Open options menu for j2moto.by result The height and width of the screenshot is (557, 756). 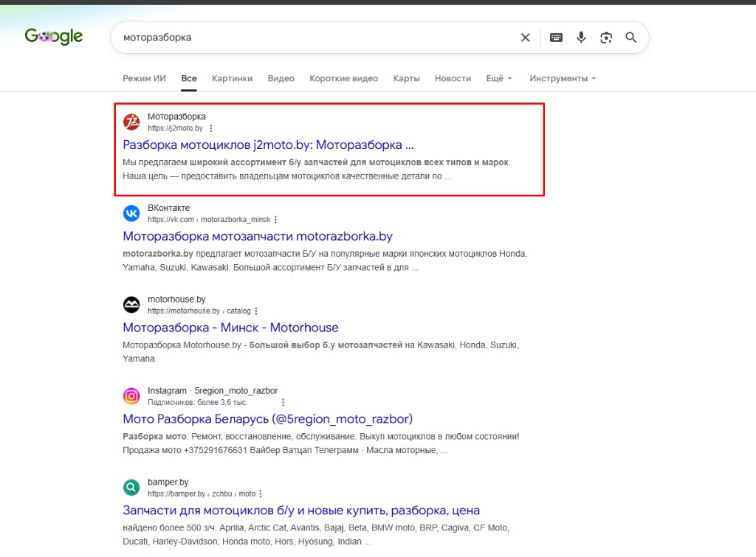(x=210, y=128)
